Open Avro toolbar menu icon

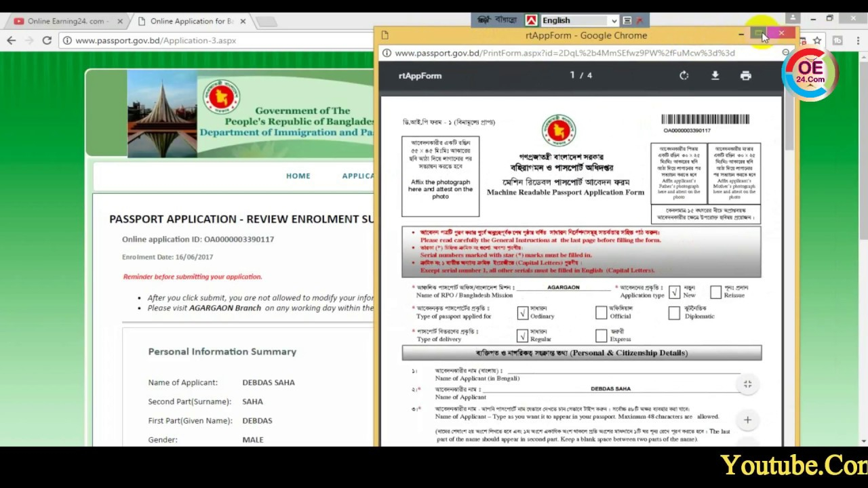627,20
